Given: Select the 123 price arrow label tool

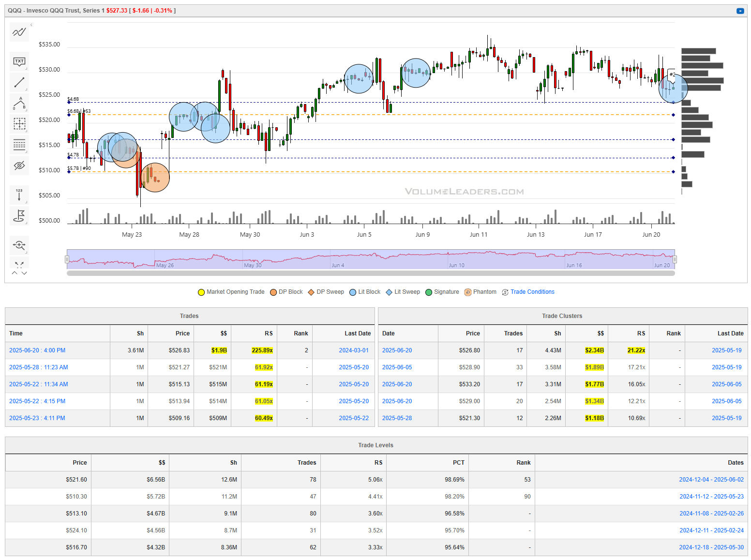Looking at the screenshot, I should click(19, 195).
